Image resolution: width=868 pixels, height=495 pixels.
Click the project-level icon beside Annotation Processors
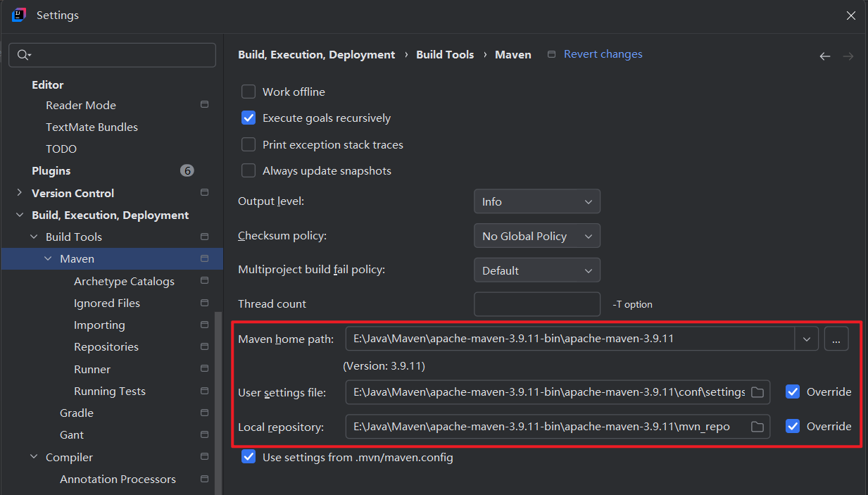pos(204,479)
